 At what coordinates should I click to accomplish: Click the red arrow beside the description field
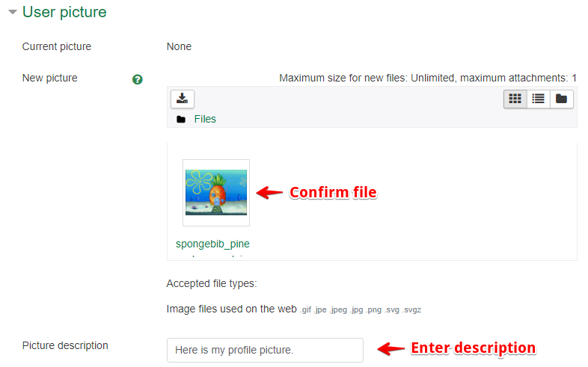389,348
